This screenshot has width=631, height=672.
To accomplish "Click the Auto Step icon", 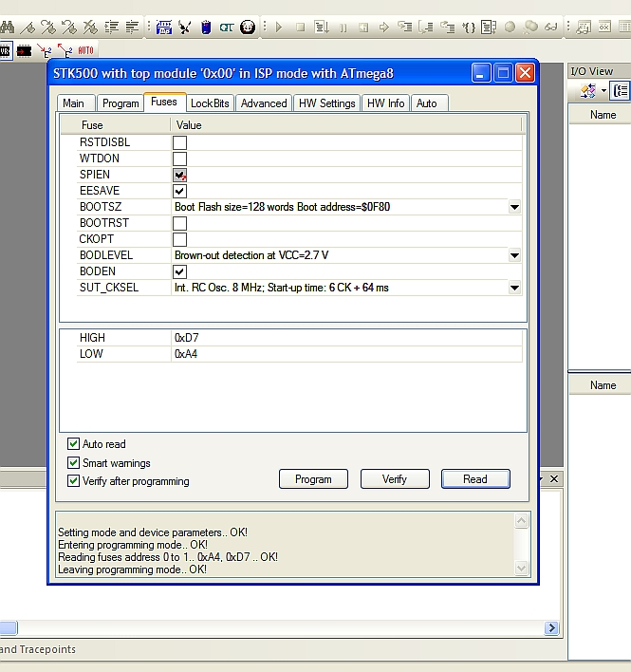I will pyautogui.click(x=489, y=28).
